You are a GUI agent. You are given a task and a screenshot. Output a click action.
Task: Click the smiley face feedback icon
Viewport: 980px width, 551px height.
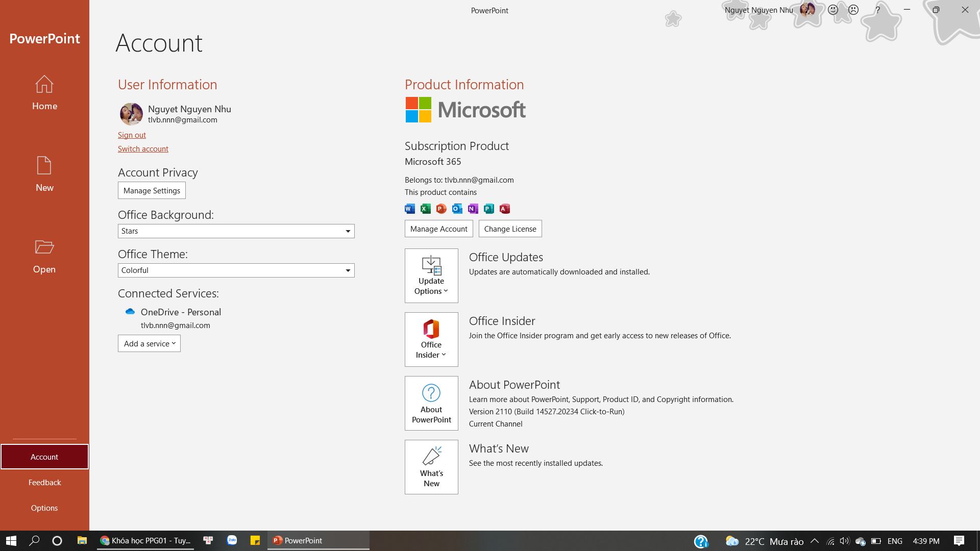coord(833,10)
